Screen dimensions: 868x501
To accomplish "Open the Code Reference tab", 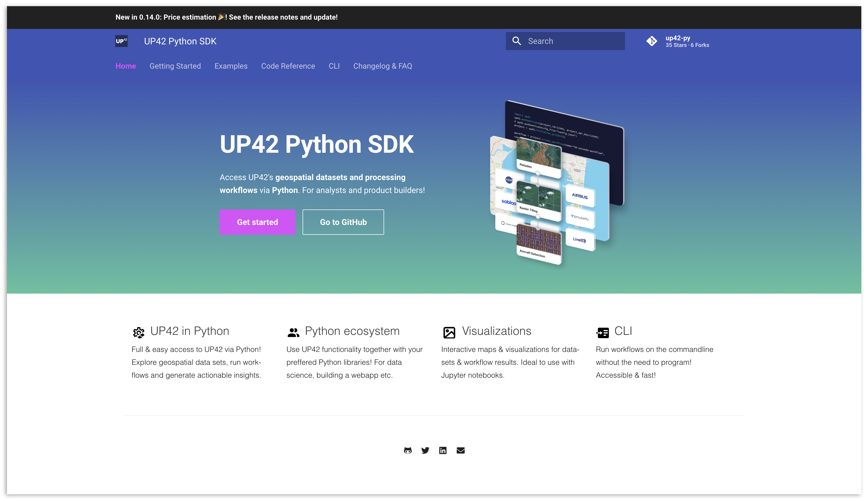I will (x=288, y=66).
